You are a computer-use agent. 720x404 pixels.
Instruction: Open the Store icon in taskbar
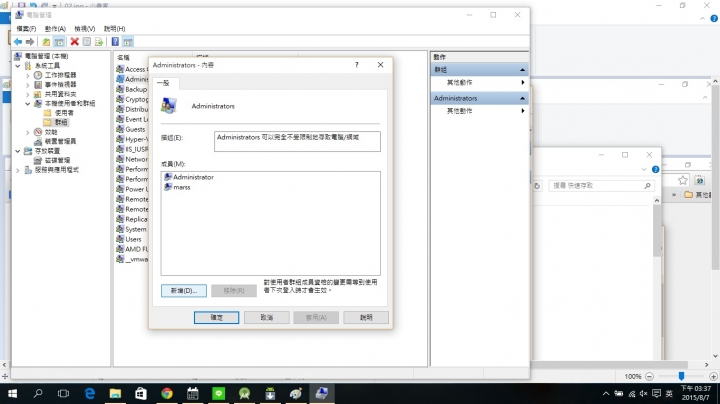click(x=141, y=393)
